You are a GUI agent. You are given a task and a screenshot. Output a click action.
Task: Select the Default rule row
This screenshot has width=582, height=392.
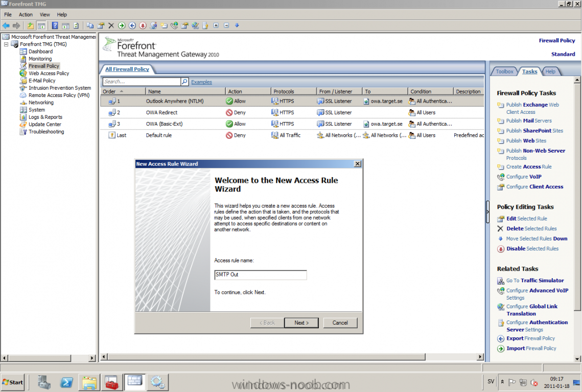(x=292, y=135)
